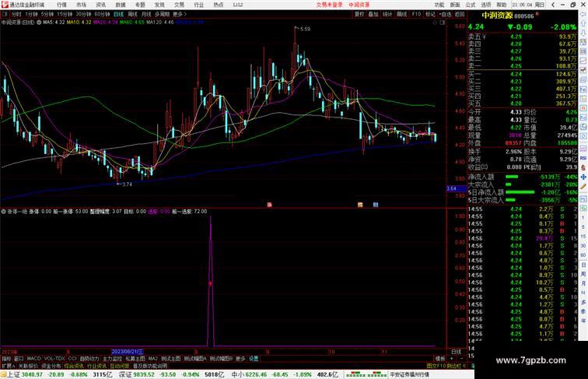Select the 趋势动力 indicator tab
Screen dimensions: 588x379
[89, 359]
